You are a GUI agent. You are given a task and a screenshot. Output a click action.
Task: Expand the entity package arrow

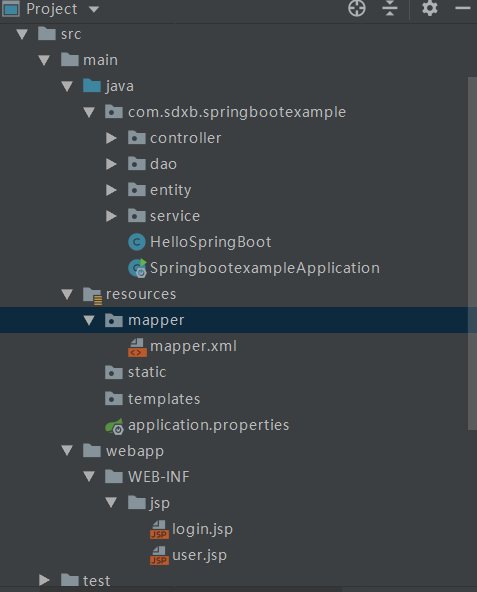pos(111,190)
